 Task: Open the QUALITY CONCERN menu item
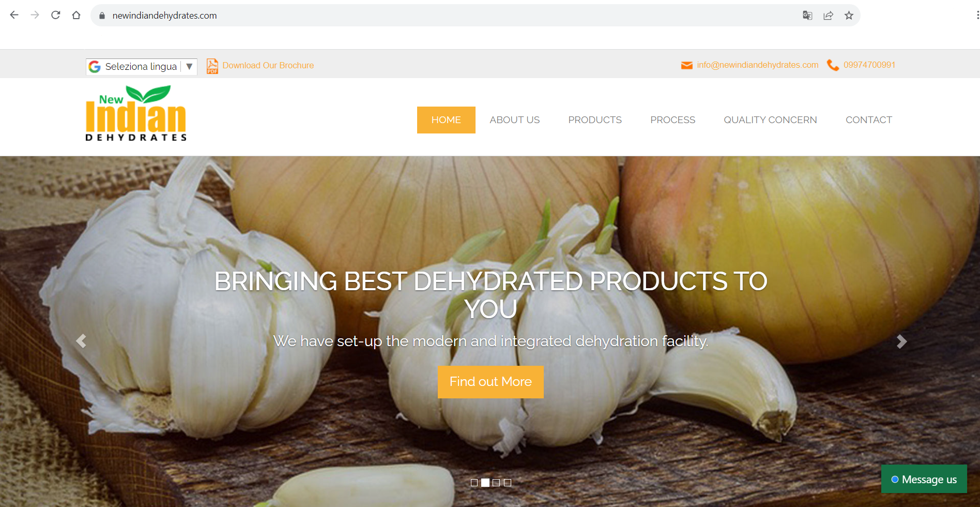(770, 120)
